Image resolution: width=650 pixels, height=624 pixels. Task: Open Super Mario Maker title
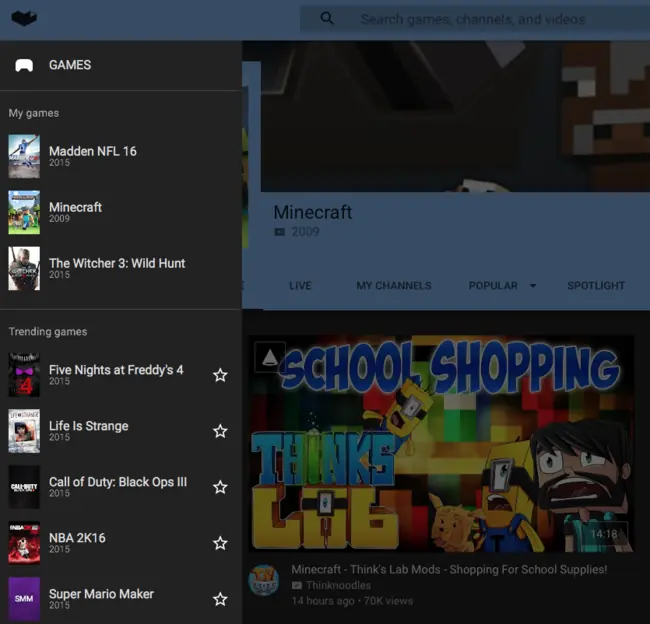pyautogui.click(x=101, y=594)
